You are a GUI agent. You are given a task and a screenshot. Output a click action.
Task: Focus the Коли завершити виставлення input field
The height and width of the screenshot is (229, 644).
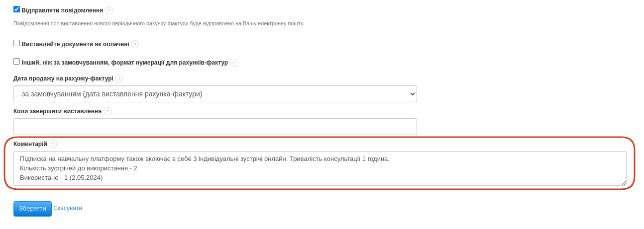click(x=215, y=127)
